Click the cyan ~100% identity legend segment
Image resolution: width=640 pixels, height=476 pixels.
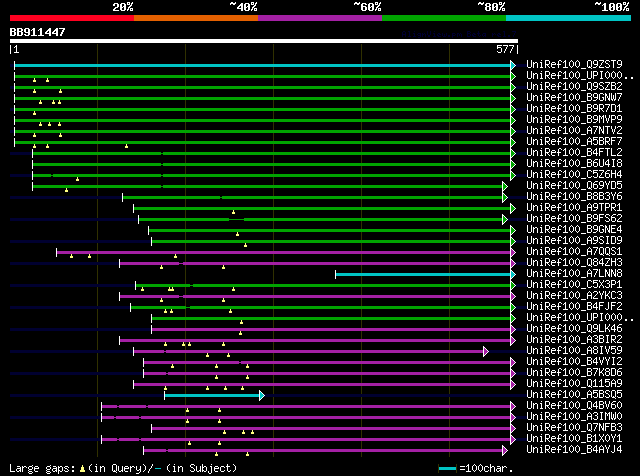(x=569, y=18)
